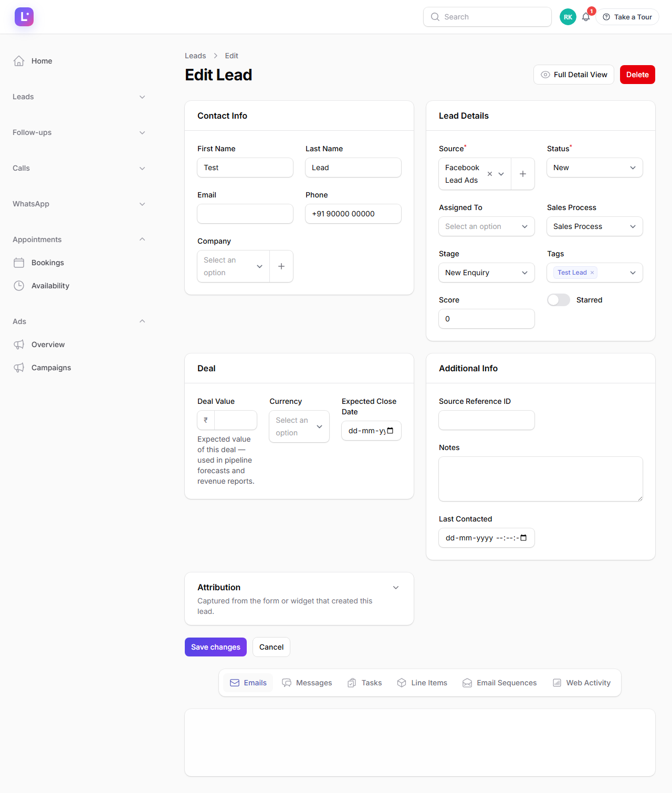
Task: Switch to the Email Sequences tab
Action: pos(500,683)
